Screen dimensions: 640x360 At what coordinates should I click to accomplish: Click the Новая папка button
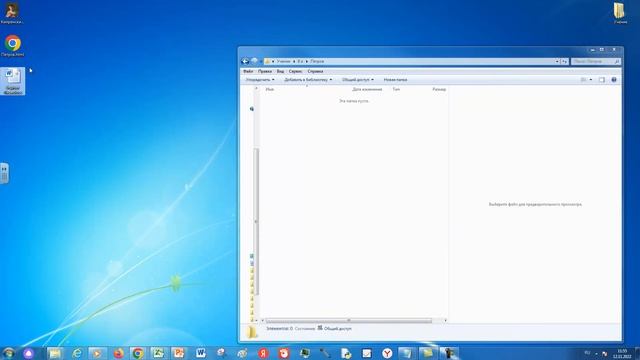pyautogui.click(x=395, y=80)
